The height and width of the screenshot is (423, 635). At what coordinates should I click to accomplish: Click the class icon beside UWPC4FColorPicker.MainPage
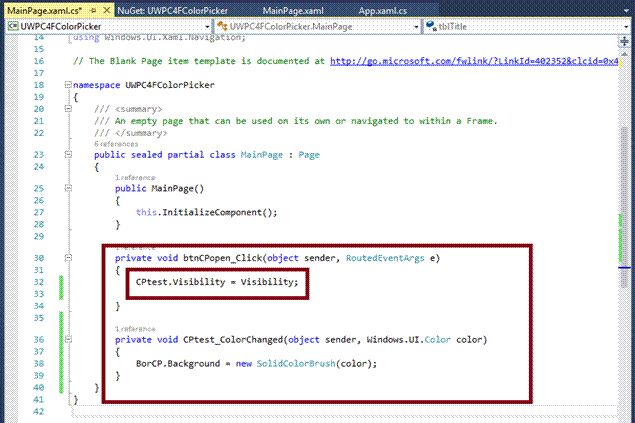click(x=222, y=26)
